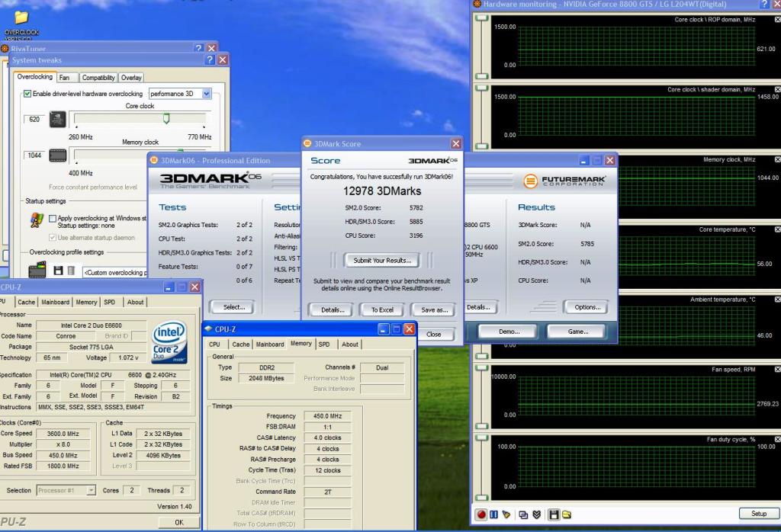Click the 'Socket 775 LGA' package value

click(92, 347)
